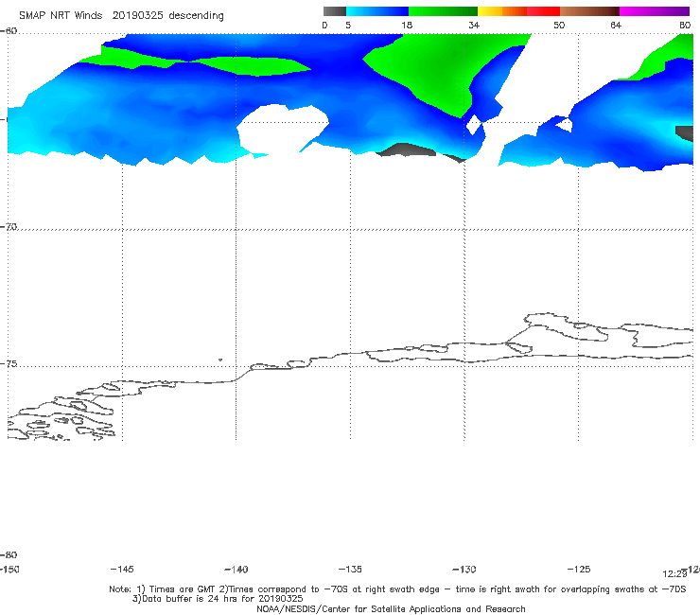
Task: Click the magenta 64–80 segment of color bar
Action: pos(655,11)
